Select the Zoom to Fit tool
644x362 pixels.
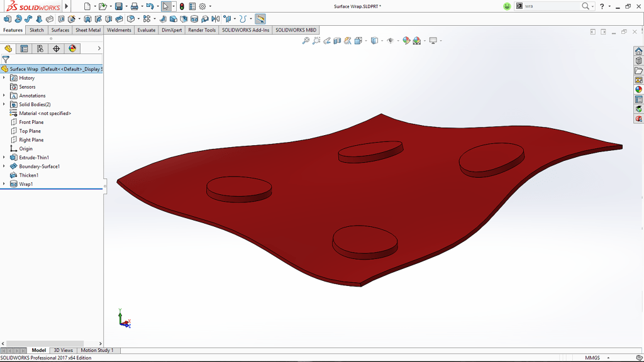(306, 40)
